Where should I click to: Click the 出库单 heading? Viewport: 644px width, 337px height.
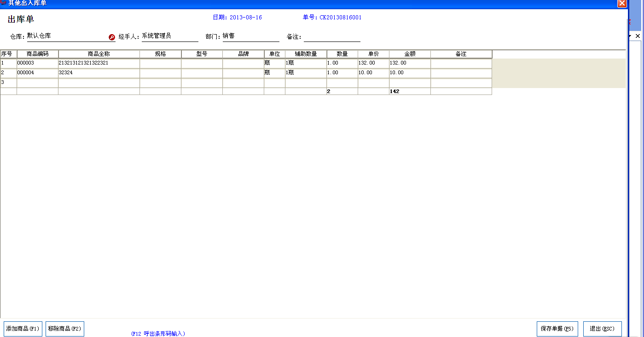point(21,19)
